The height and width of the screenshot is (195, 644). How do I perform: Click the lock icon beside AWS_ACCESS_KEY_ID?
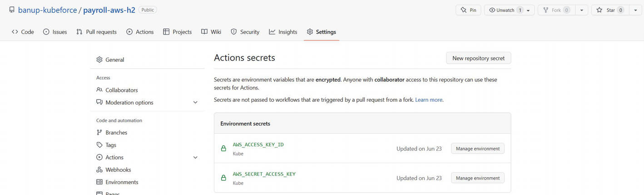(223, 149)
